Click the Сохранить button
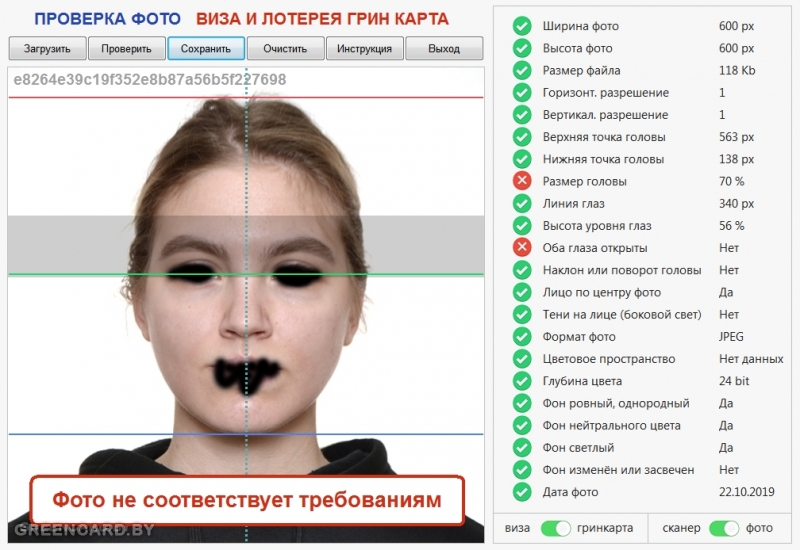Image resolution: width=800 pixels, height=550 pixels. 206,48
